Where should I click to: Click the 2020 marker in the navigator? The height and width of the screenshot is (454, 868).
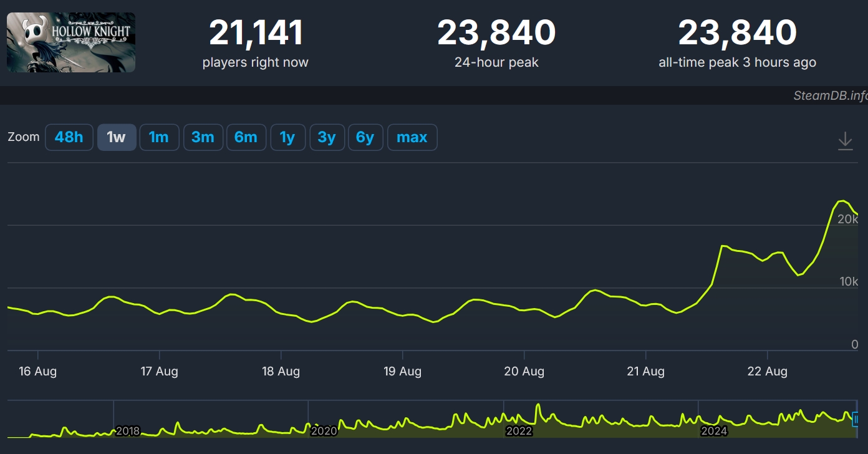(x=324, y=431)
